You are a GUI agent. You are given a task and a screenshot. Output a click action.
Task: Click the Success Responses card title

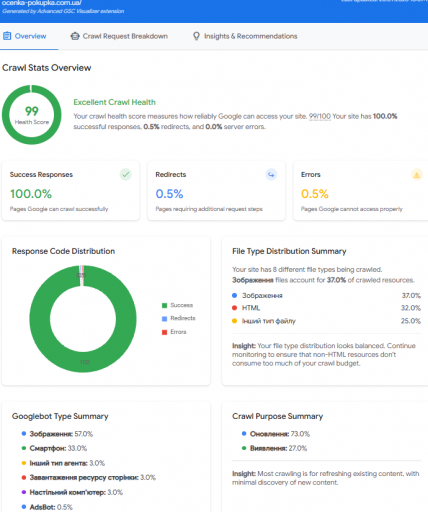[41, 175]
